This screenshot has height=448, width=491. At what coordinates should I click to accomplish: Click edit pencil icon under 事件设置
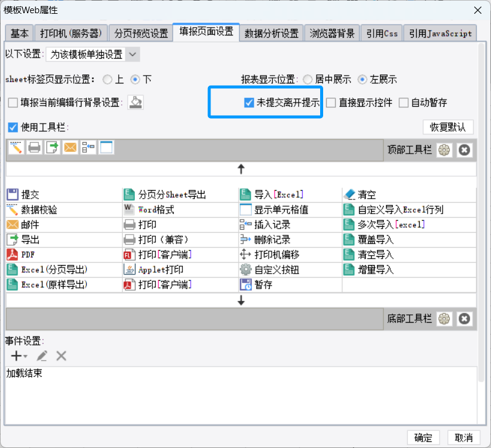pyautogui.click(x=42, y=356)
